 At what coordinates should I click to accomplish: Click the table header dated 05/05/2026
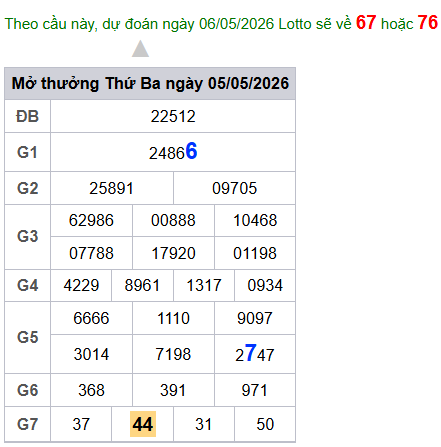click(150, 83)
